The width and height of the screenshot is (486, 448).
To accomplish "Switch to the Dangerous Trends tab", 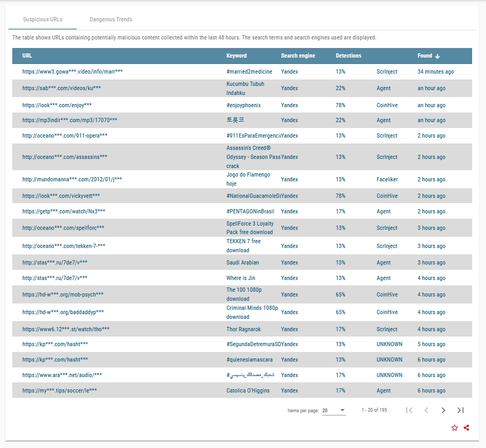I will (x=111, y=20).
